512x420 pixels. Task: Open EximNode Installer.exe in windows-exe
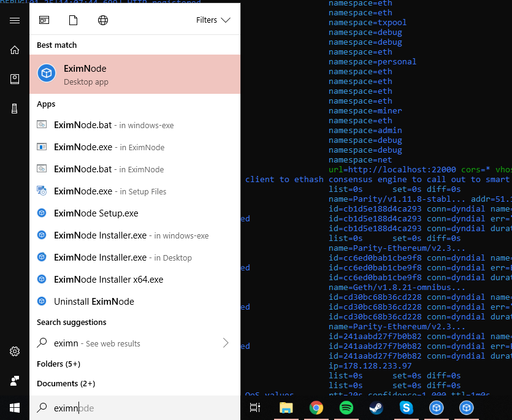point(135,235)
